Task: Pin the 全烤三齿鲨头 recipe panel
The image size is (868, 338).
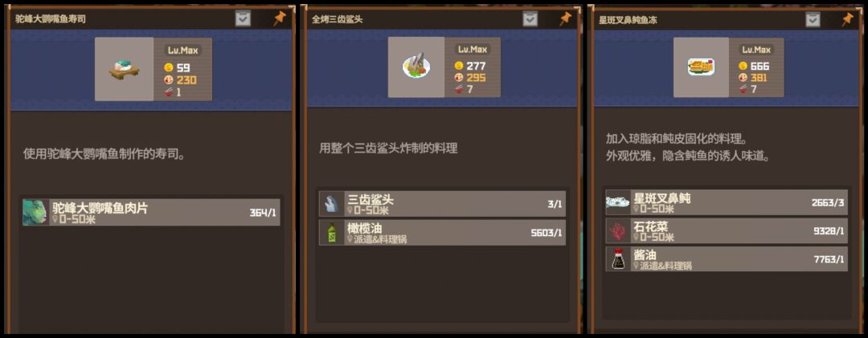Action: [x=565, y=18]
